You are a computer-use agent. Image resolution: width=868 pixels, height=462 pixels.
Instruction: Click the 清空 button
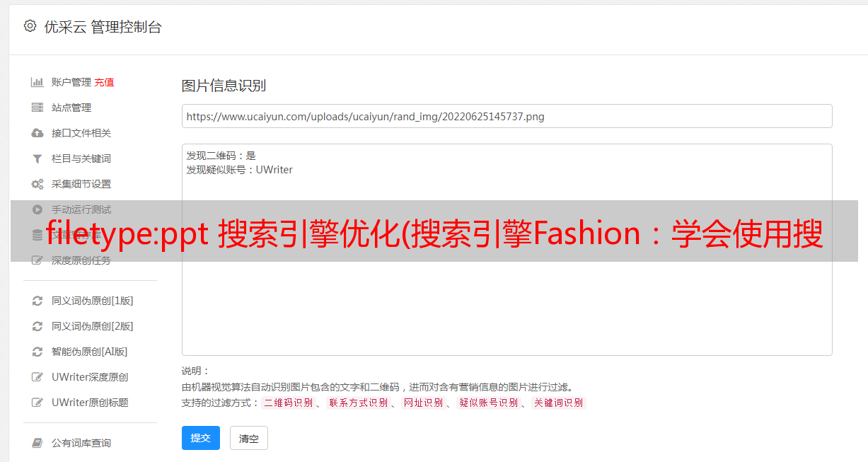pyautogui.click(x=249, y=438)
